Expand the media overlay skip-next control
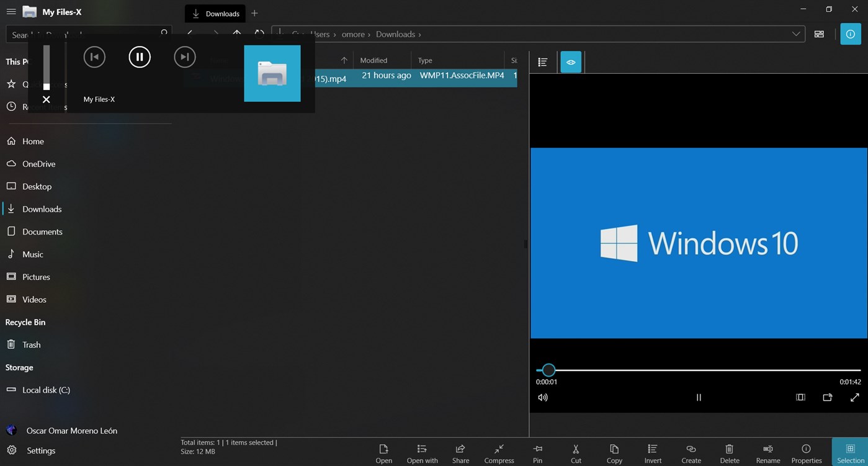868x466 pixels. point(184,56)
